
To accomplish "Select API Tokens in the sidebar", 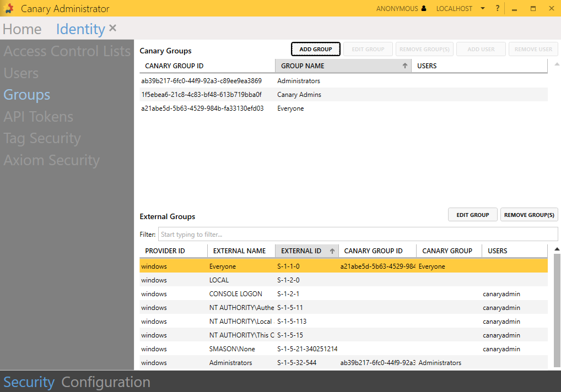I will pos(38,117).
